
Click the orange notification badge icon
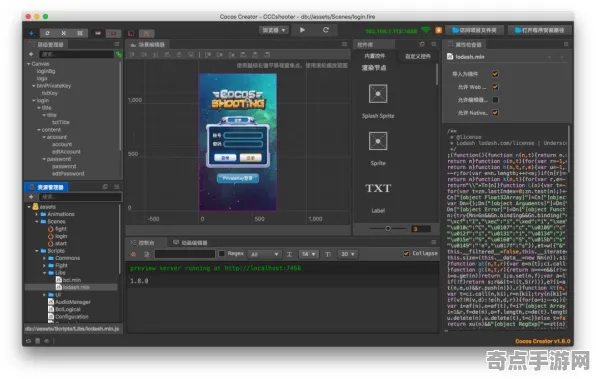438,30
